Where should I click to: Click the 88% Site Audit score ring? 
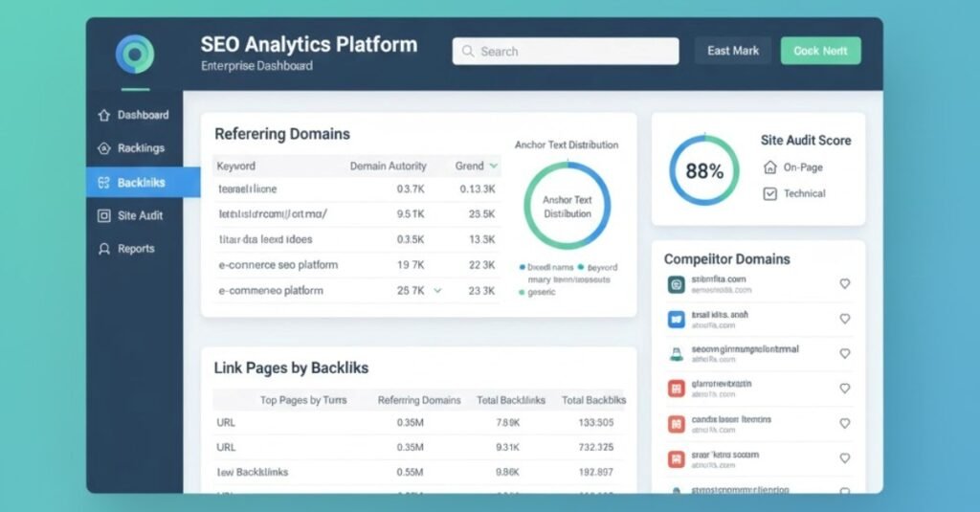pos(704,171)
